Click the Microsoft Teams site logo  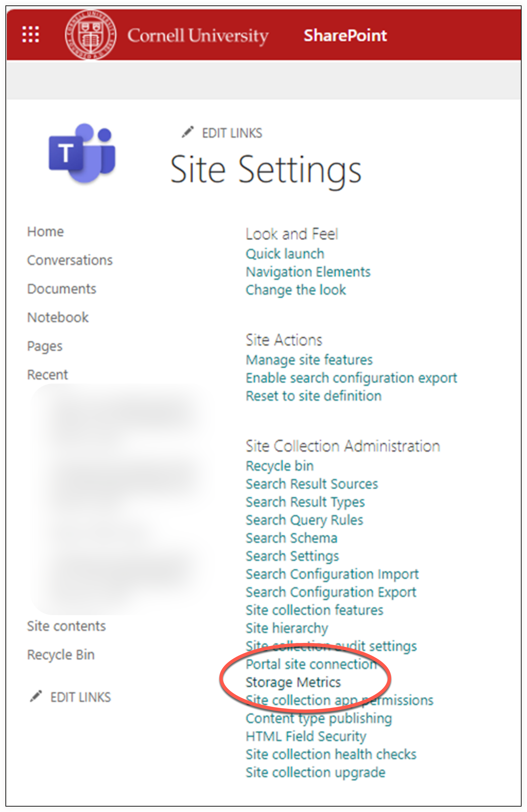[x=83, y=153]
